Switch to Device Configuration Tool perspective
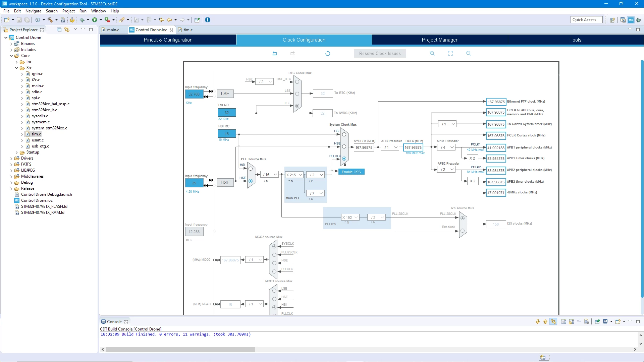 click(631, 20)
